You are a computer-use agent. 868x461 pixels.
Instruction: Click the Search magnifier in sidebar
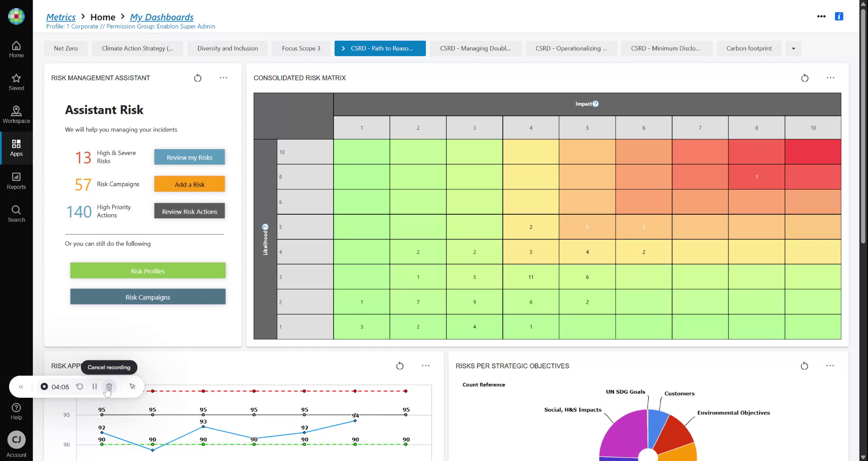point(16,213)
